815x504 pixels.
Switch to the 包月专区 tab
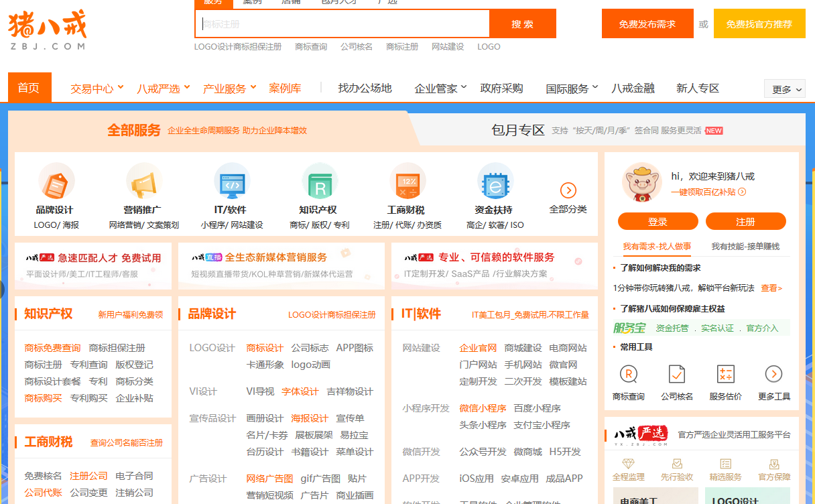tap(518, 131)
